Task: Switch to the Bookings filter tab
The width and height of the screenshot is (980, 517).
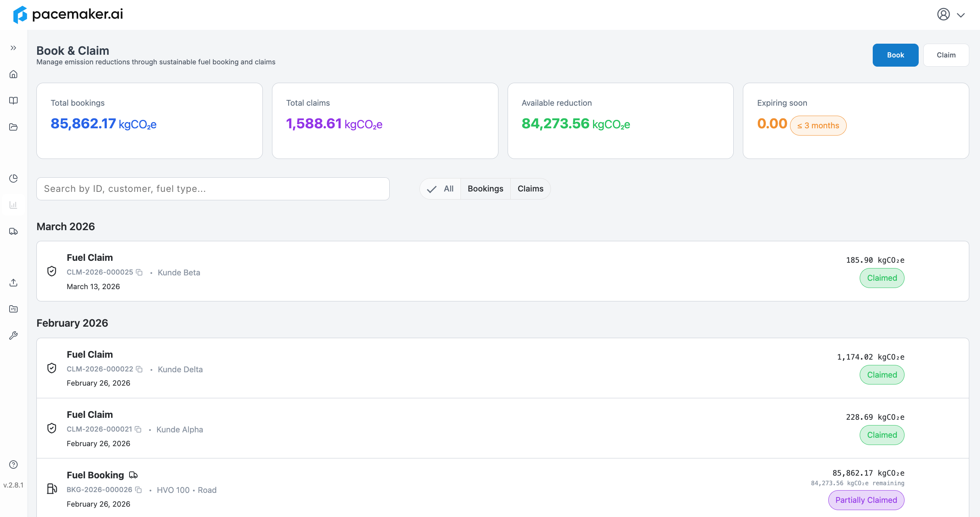Action: tap(485, 189)
